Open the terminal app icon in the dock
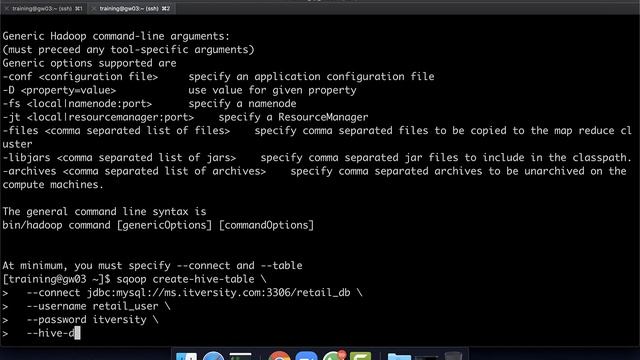 (x=240, y=356)
